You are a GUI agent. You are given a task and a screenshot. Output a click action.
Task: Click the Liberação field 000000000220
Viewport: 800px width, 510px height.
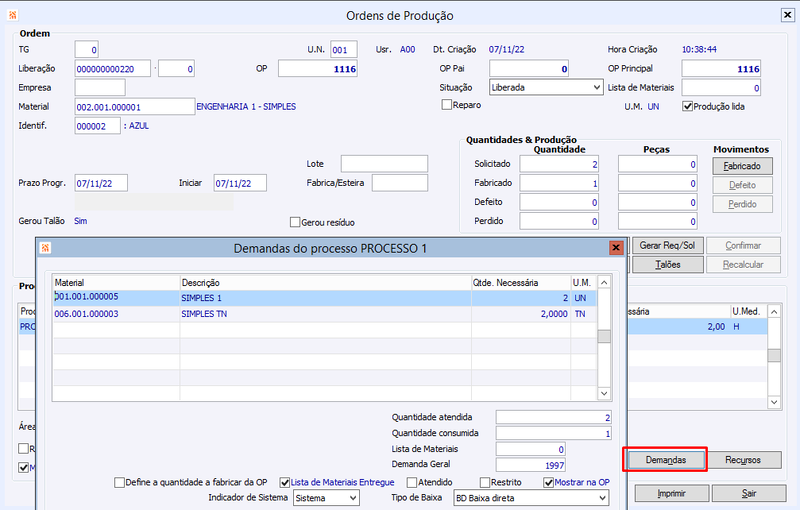pos(113,69)
